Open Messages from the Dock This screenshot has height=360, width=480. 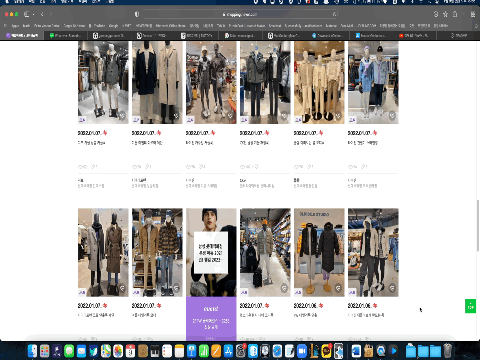point(69,351)
